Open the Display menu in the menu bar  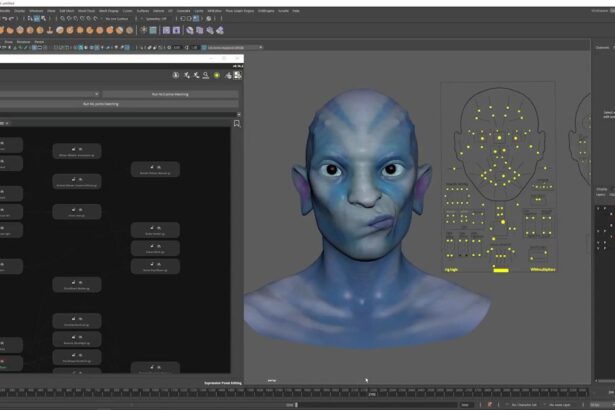tap(20, 11)
